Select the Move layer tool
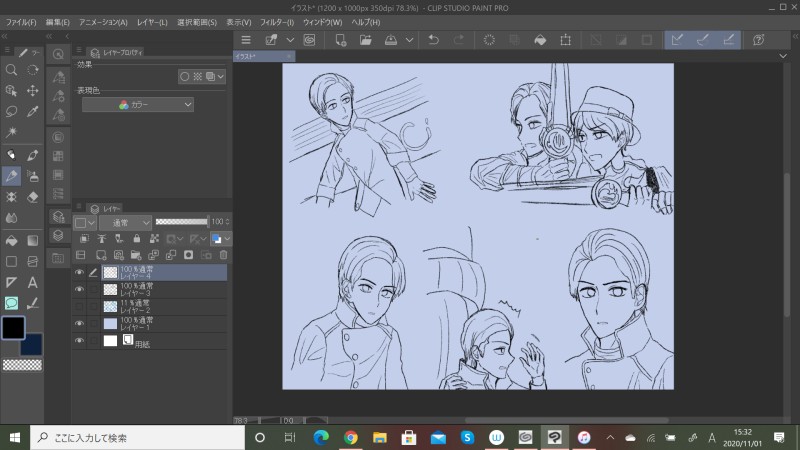This screenshot has width=800, height=450. click(x=33, y=90)
